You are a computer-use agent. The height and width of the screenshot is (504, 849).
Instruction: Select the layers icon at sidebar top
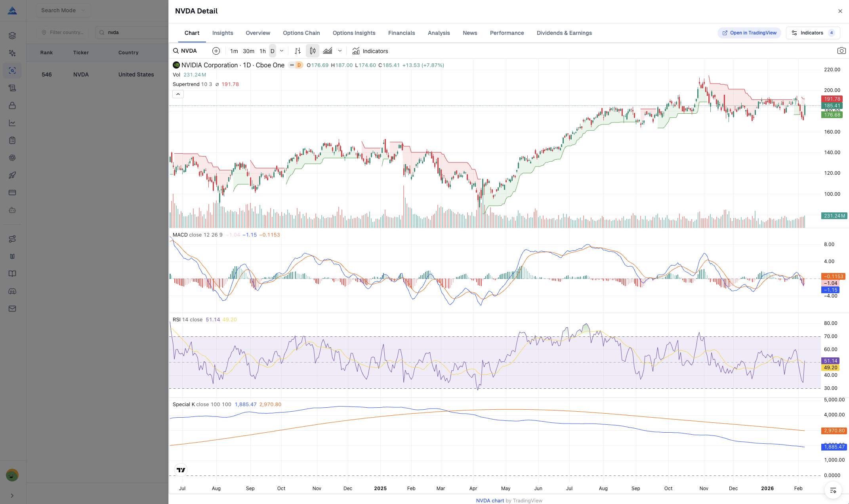coord(12,35)
